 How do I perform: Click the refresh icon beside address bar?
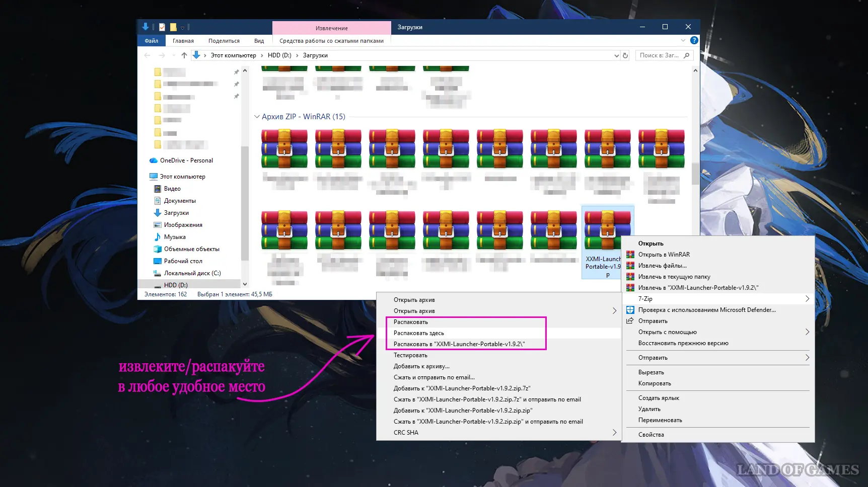tap(625, 55)
